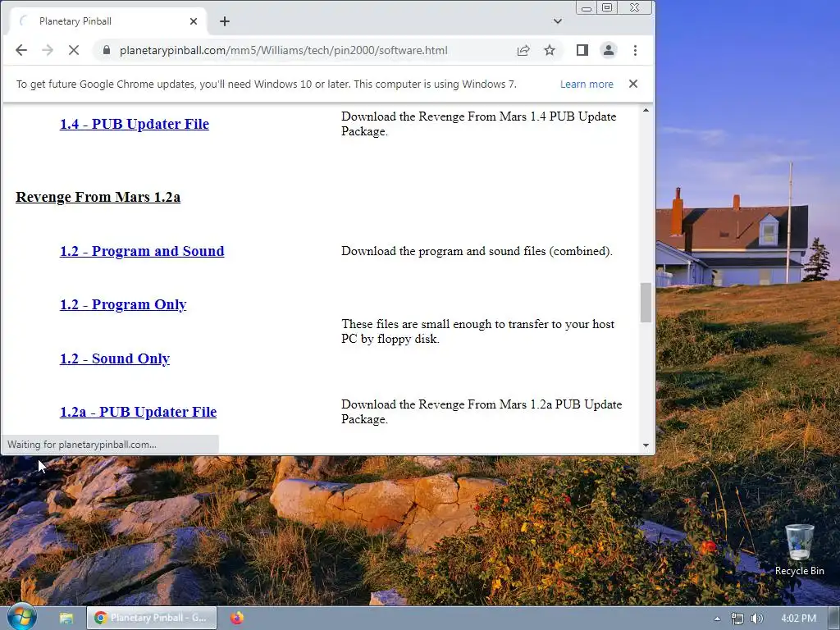This screenshot has height=630, width=840.
Task: Open Chrome side panel
Action: pyautogui.click(x=582, y=50)
